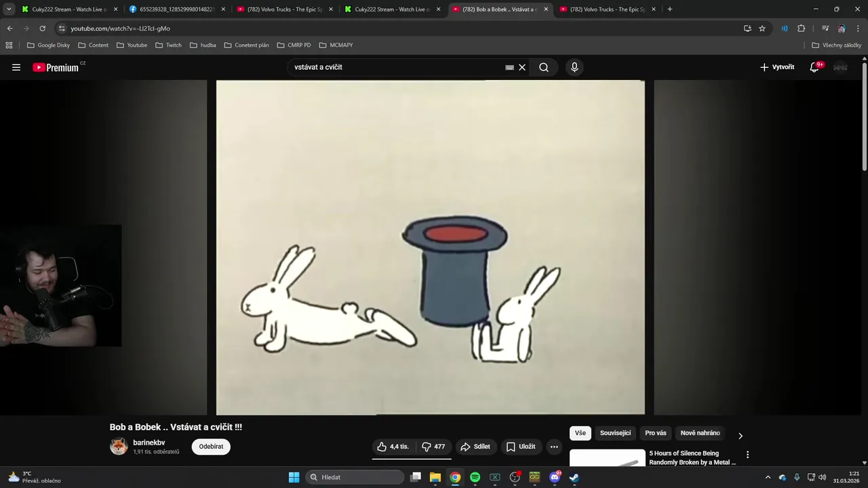The image size is (868, 488).
Task: Open the apps grid in the bookmarks bar
Action: [9, 45]
